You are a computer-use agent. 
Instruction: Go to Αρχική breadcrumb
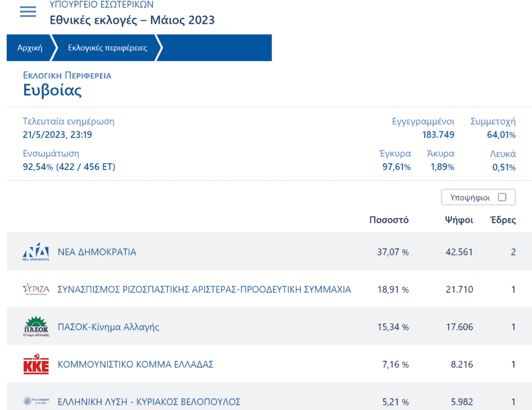30,48
